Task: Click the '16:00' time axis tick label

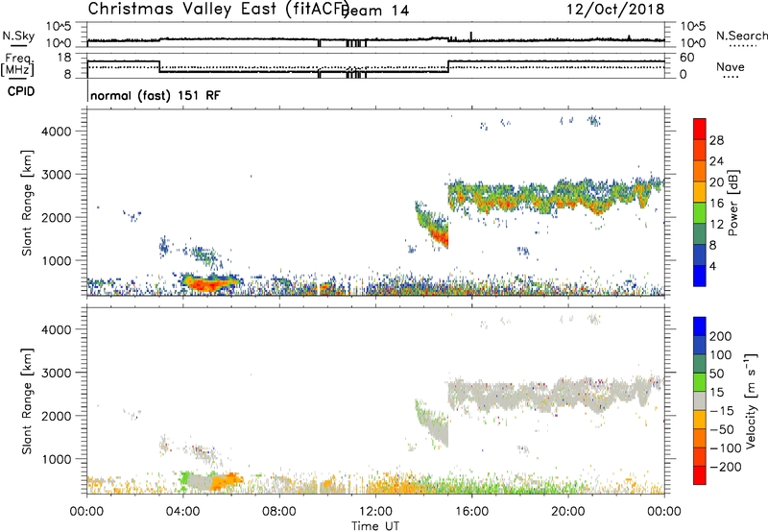Action: (x=471, y=512)
